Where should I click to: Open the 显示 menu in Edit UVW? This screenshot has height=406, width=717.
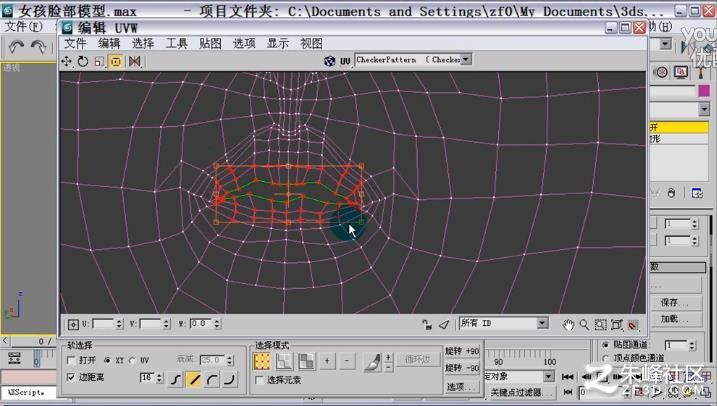click(x=278, y=43)
